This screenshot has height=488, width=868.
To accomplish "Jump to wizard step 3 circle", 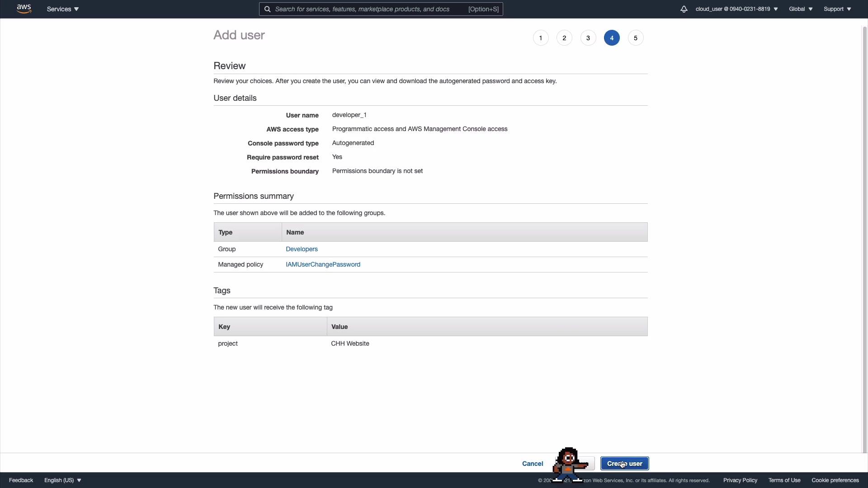I will [588, 38].
